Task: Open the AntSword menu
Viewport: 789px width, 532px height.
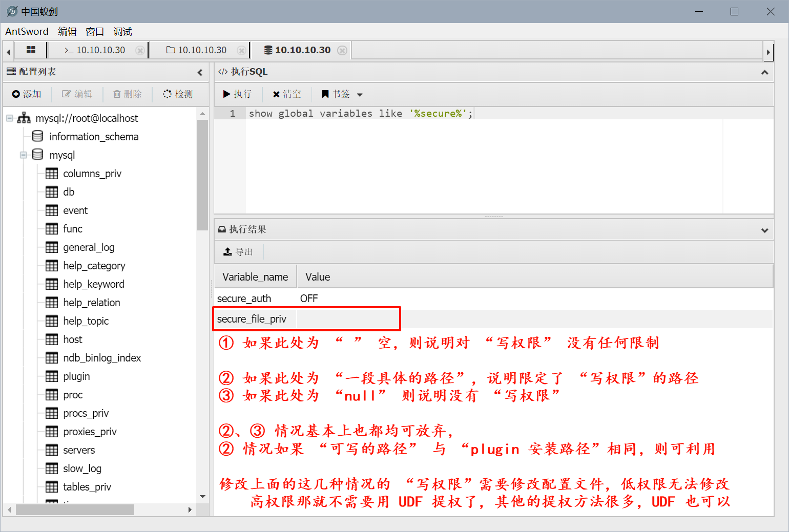Action: pos(27,31)
